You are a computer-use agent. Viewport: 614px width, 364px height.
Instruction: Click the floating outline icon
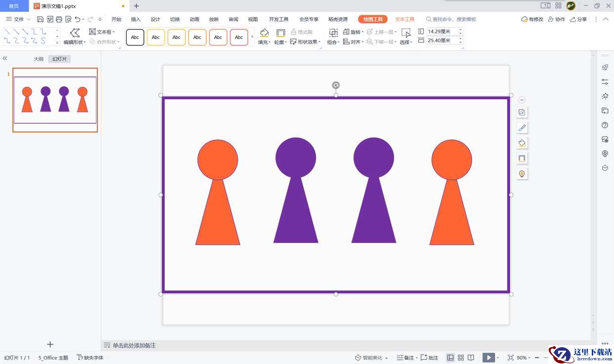point(522,158)
